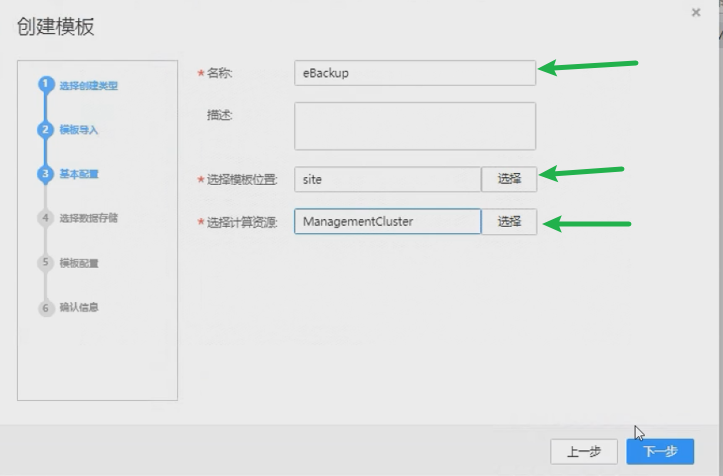
Task: Click the step 1 circle icon
Action: click(45, 85)
